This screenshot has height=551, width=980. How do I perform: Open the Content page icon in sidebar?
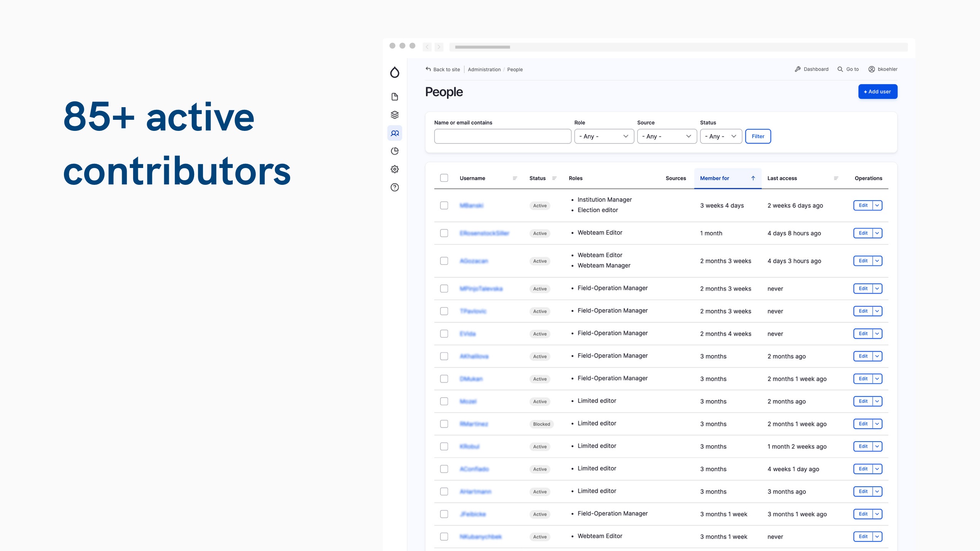tap(395, 96)
